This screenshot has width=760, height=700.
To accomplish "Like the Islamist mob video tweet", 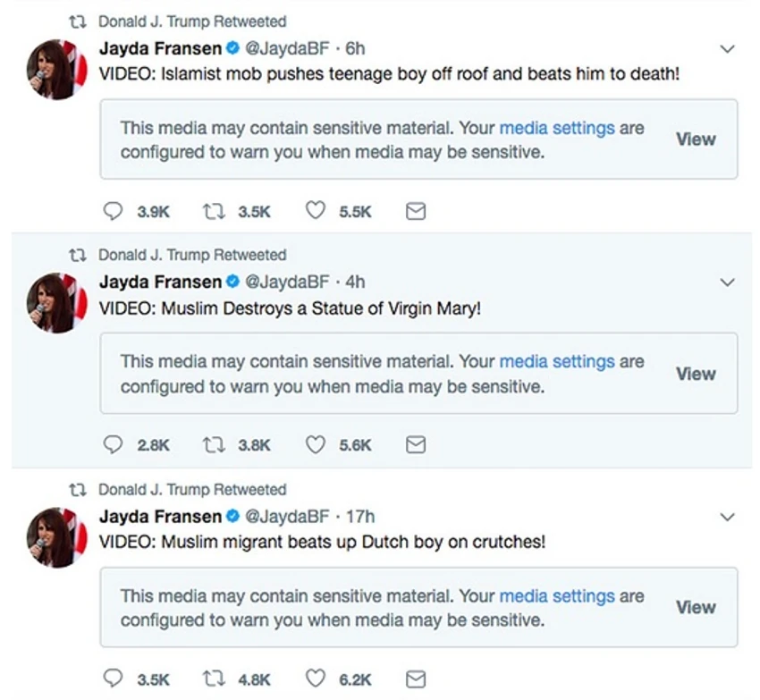I will pos(315,211).
